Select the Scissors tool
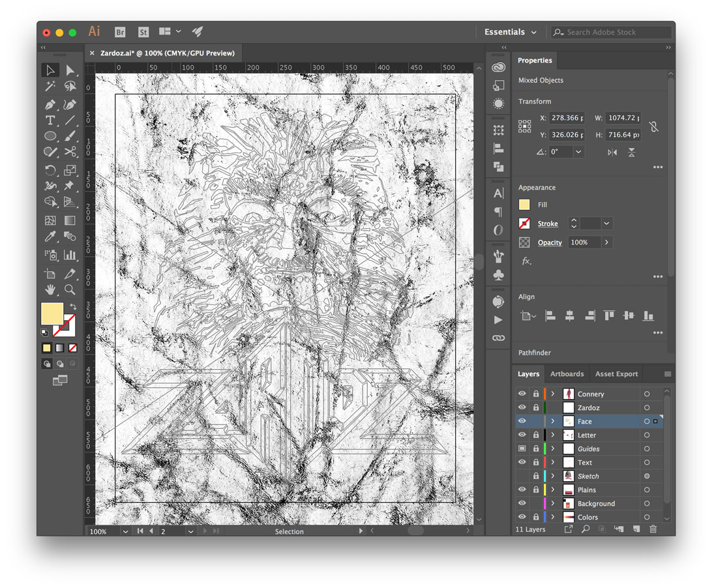 coord(70,152)
